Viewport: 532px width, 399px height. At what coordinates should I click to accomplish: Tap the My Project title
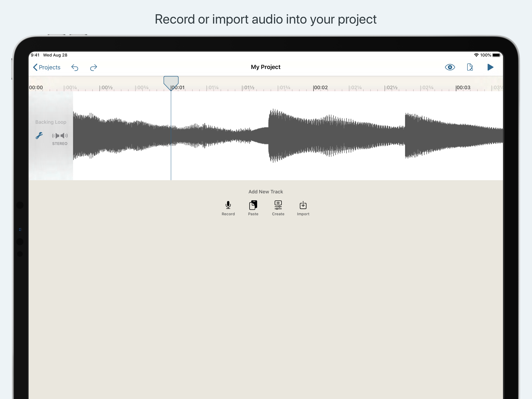(266, 67)
